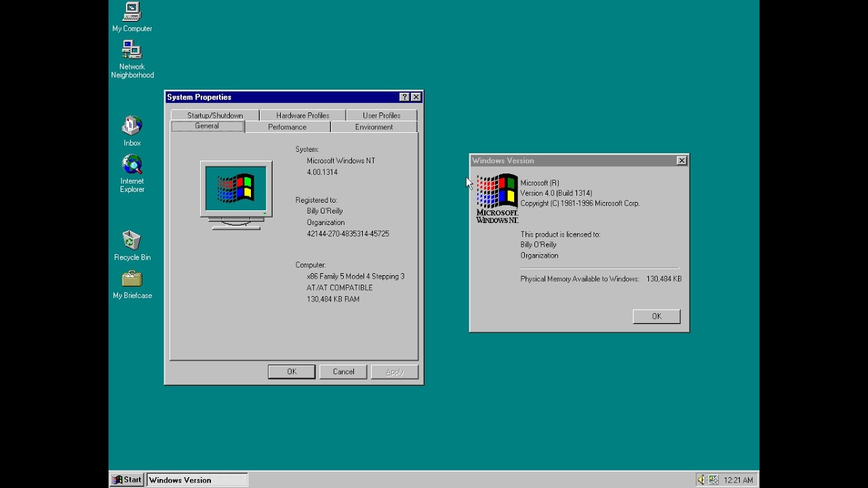
Task: Click the Apply button in System Properties
Action: point(395,371)
